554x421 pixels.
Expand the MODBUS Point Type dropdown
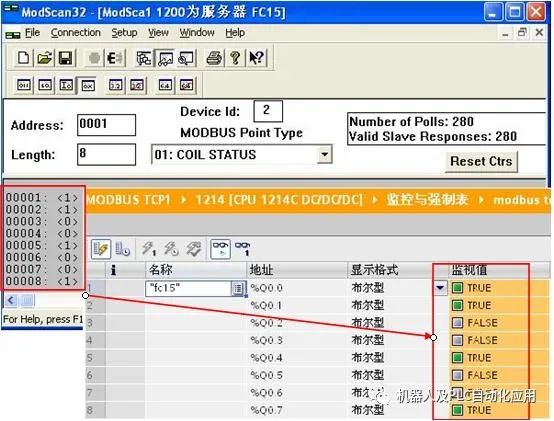(324, 155)
